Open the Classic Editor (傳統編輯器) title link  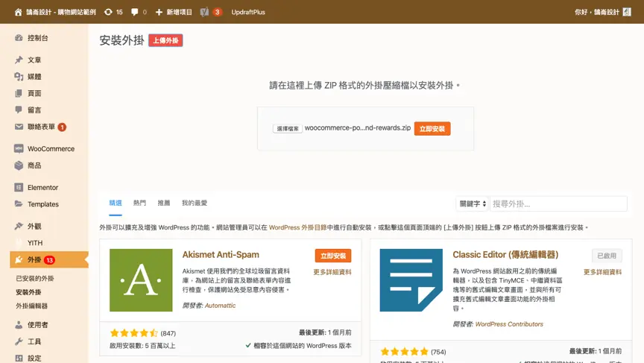point(505,255)
